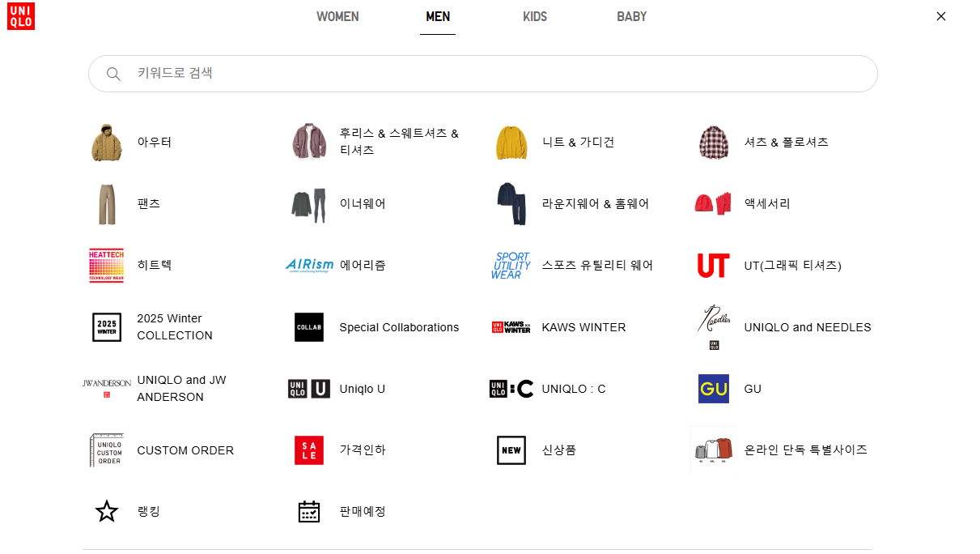The width and height of the screenshot is (980, 554).
Task: Go to 히트텍 text link
Action: 155,266
